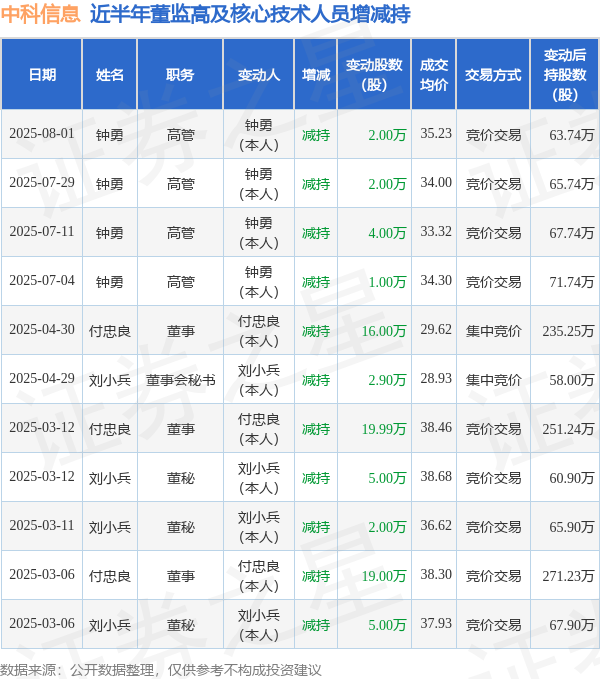
Task: Click 钟勇 name in the 2025-08-01 row
Action: (110, 135)
